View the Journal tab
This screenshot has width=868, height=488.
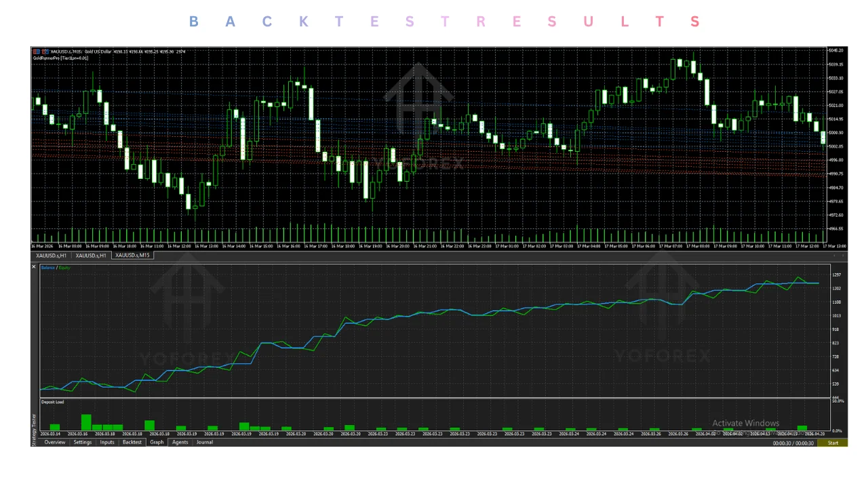pyautogui.click(x=205, y=443)
